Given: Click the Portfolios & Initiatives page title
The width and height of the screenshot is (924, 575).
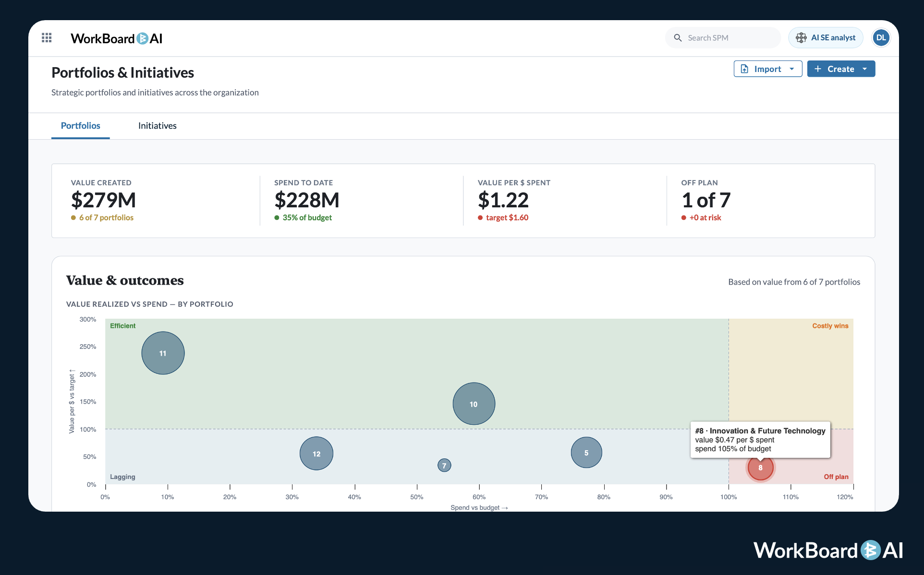Looking at the screenshot, I should tap(122, 72).
